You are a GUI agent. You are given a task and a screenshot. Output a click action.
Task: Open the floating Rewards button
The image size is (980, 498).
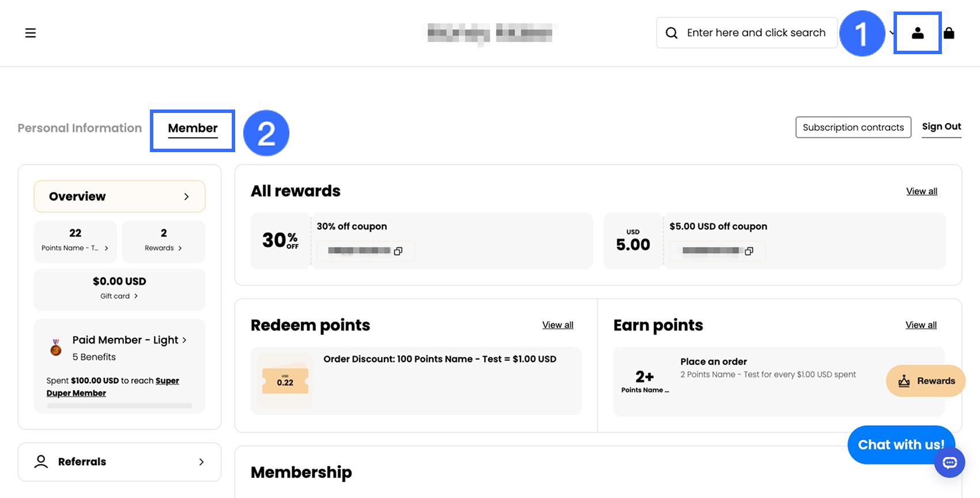(925, 381)
